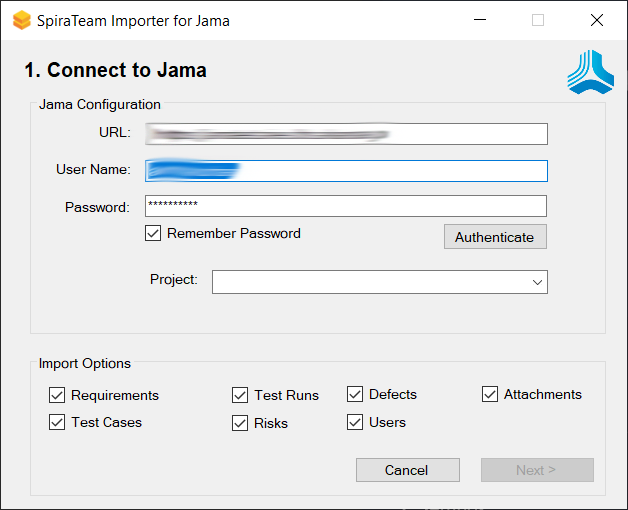628x510 pixels.
Task: Open the Project dropdown arrow
Action: [538, 283]
